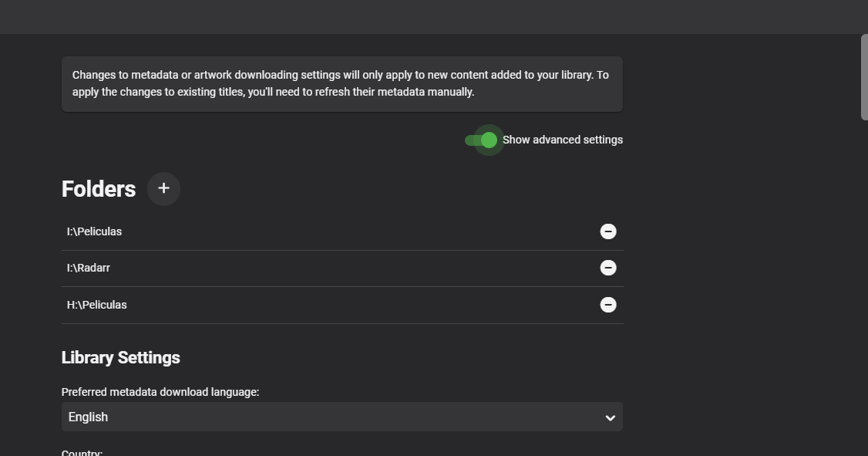Click the Preferred metadata download language label
This screenshot has height=456, width=868.
tap(160, 392)
